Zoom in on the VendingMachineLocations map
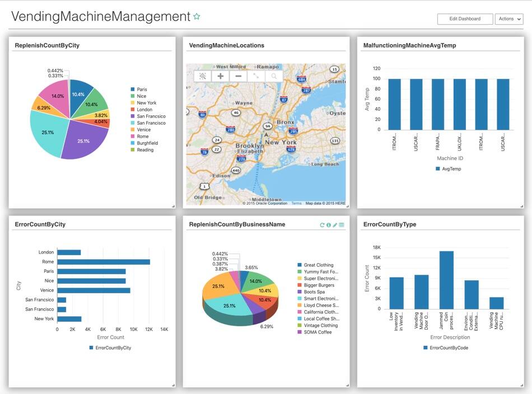 (x=220, y=77)
